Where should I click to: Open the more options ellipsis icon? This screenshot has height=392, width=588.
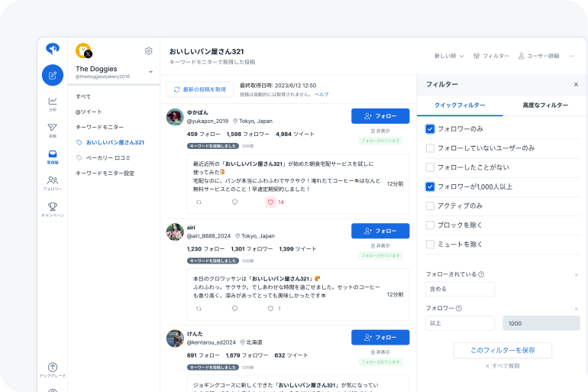point(571,56)
